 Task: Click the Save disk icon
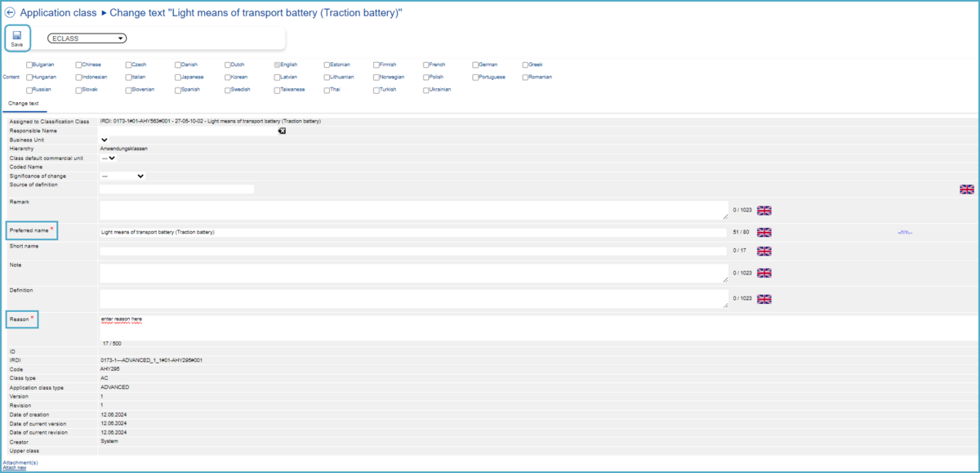coord(17,35)
